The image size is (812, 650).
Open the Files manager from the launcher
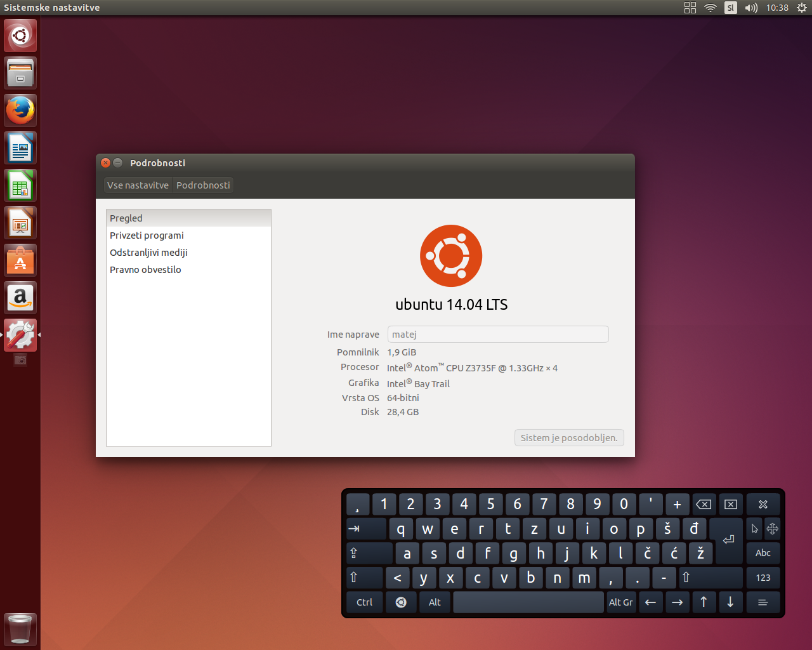[x=20, y=73]
